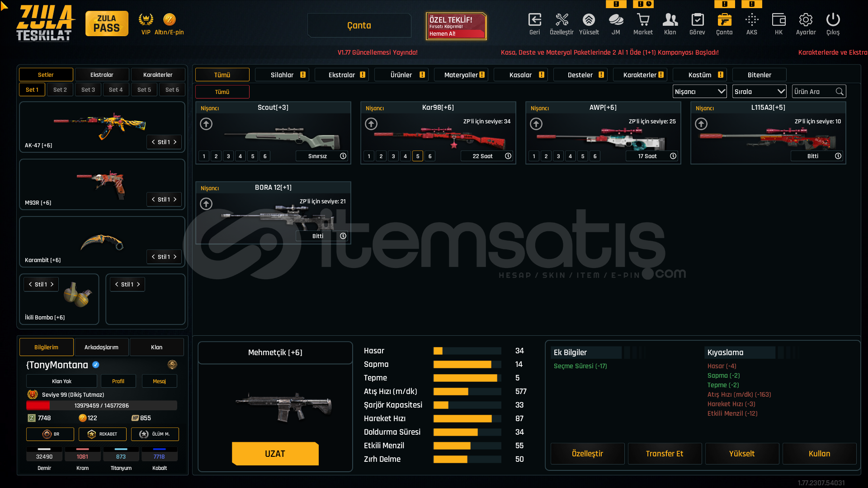
Task: Previous style arrow for Karambit
Action: click(153, 257)
